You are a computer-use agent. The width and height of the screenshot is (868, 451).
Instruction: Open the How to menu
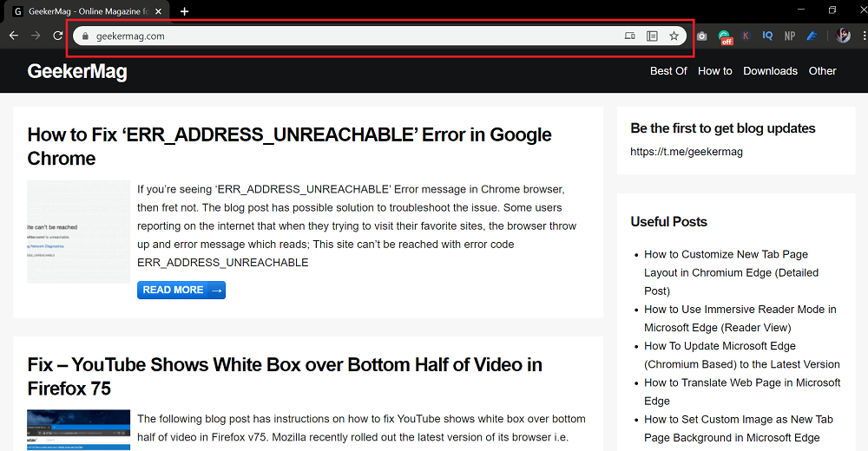coord(714,71)
